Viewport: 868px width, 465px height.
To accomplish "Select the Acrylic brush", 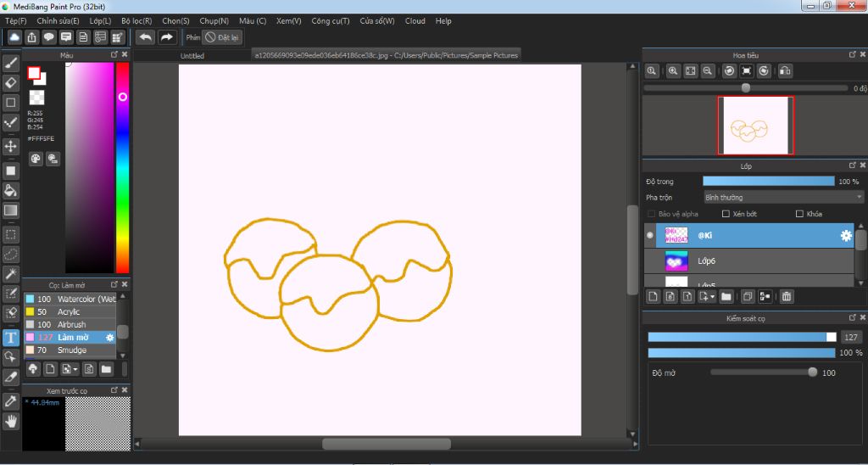I will pos(70,312).
